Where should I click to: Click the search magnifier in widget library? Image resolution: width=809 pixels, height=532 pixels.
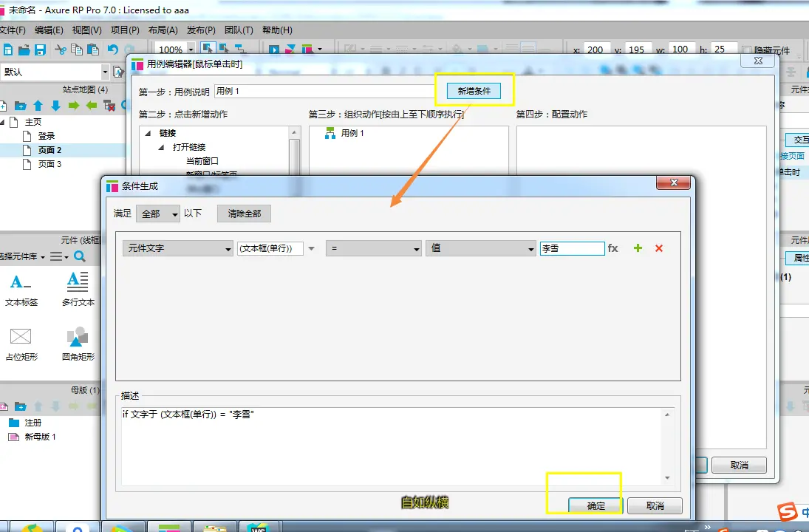80,256
